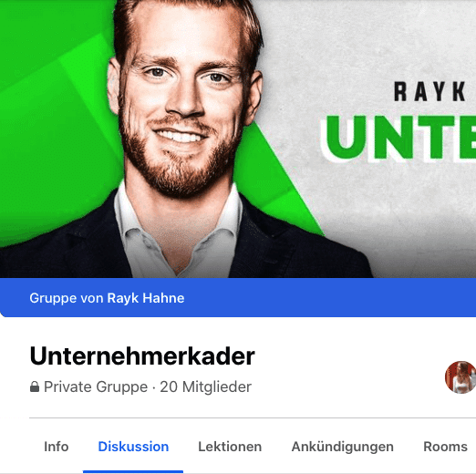Open the Lektionen tab

click(x=230, y=447)
